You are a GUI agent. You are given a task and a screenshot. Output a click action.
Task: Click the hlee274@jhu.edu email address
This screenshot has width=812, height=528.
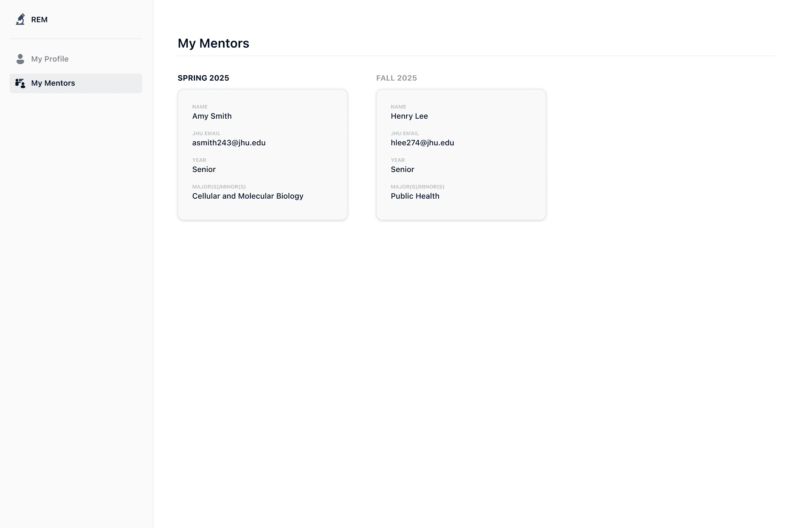coord(422,143)
